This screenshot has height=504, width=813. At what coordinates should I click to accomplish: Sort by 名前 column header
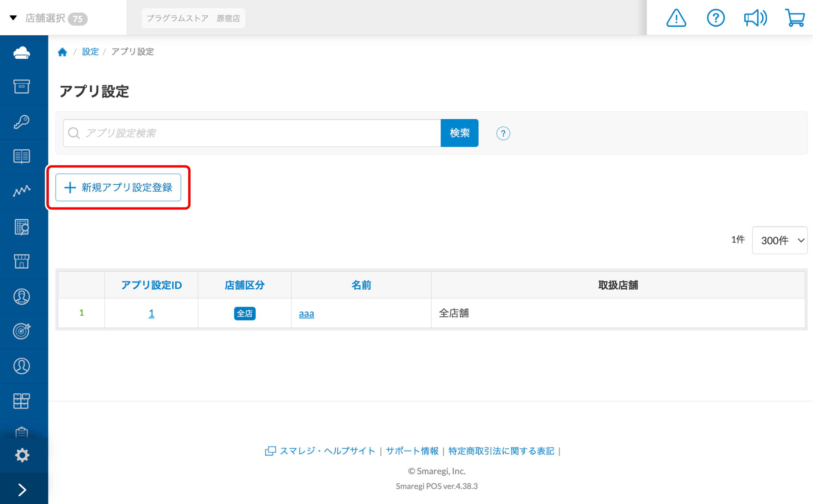pyautogui.click(x=361, y=285)
